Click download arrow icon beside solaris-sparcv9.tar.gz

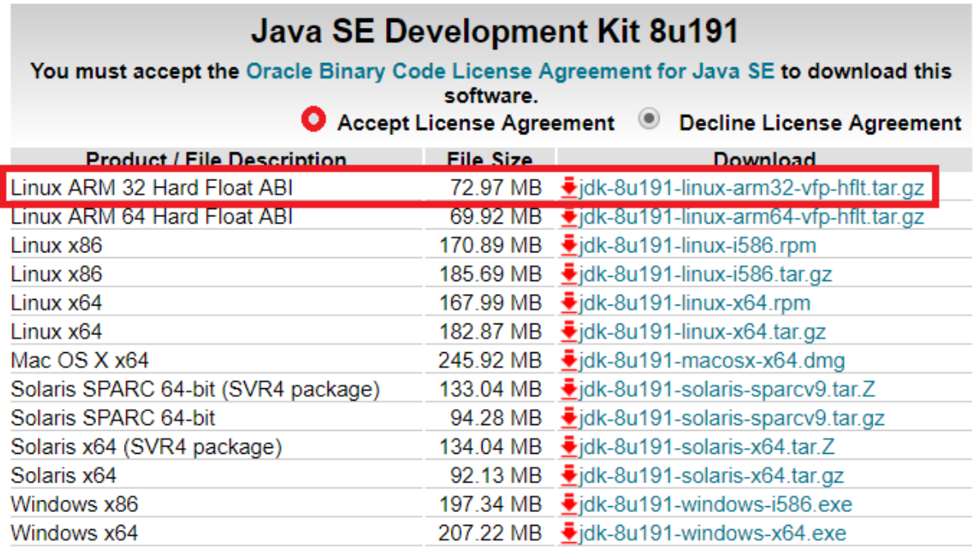coord(569,417)
